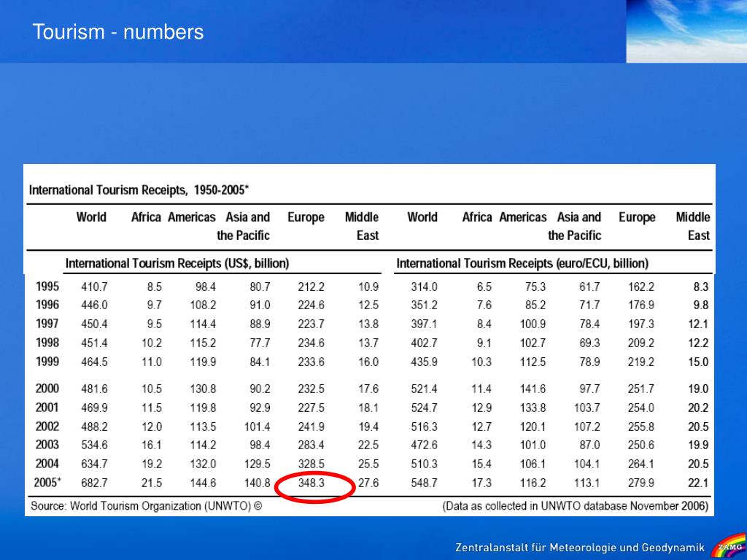
Task: Click the Americas column header in the US$ section
Action: [x=192, y=217]
